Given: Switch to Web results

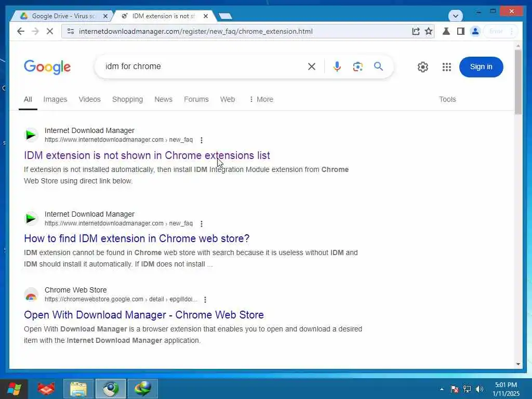Looking at the screenshot, I should [228, 99].
